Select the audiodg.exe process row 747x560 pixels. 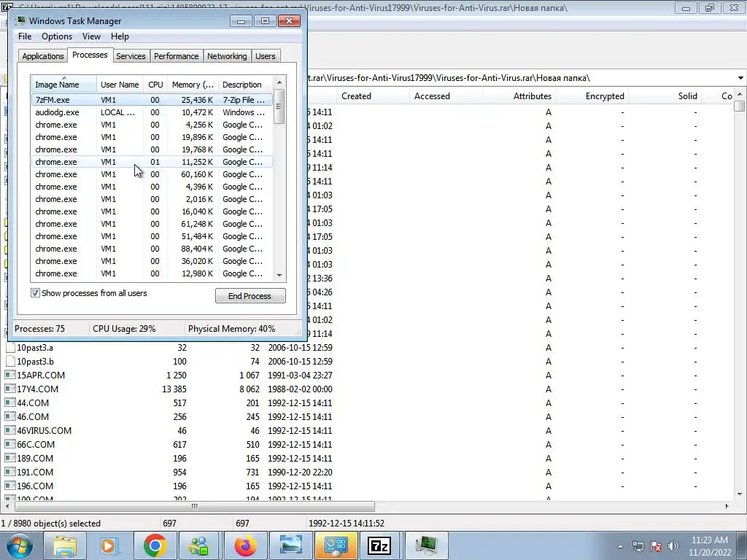click(x=152, y=112)
